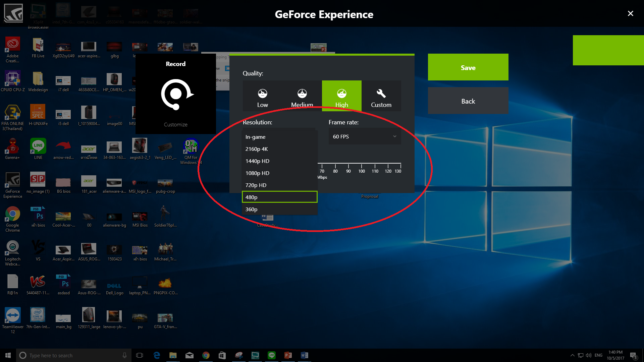Open TeamViewer 12 desktop icon

click(12, 320)
